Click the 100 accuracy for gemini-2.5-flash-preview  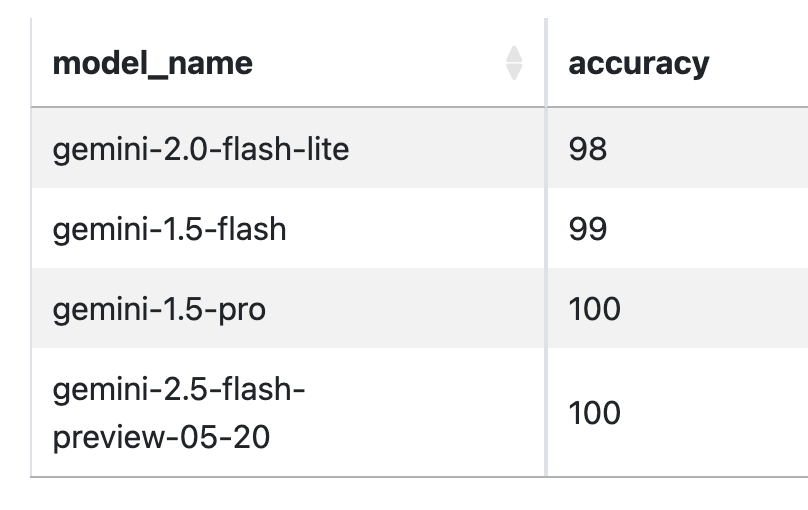pos(595,413)
